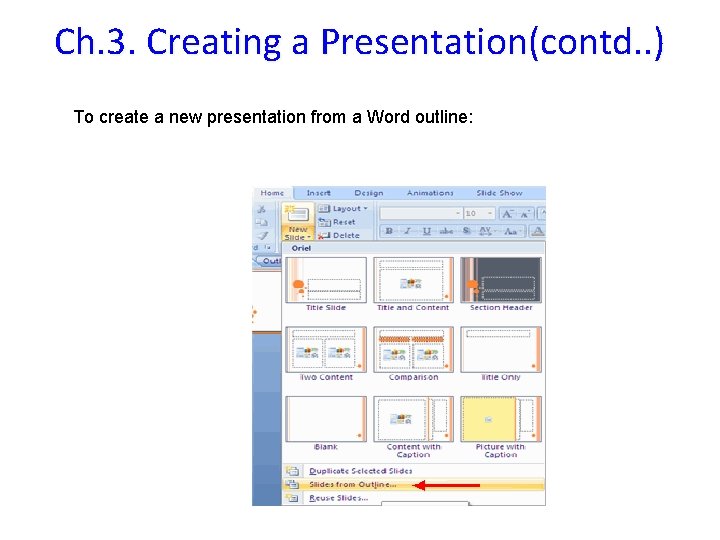
Task: Choose Content with Caption layout
Action: tap(413, 419)
